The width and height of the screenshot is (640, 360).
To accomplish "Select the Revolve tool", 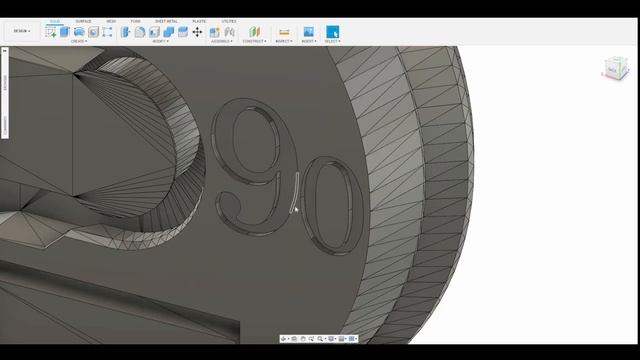I will click(x=79, y=32).
